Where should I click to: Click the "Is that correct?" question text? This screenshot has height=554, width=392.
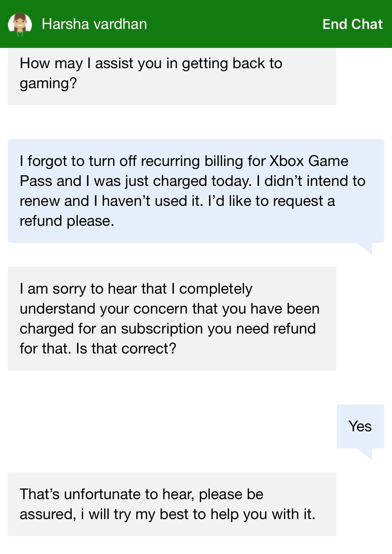(126, 349)
